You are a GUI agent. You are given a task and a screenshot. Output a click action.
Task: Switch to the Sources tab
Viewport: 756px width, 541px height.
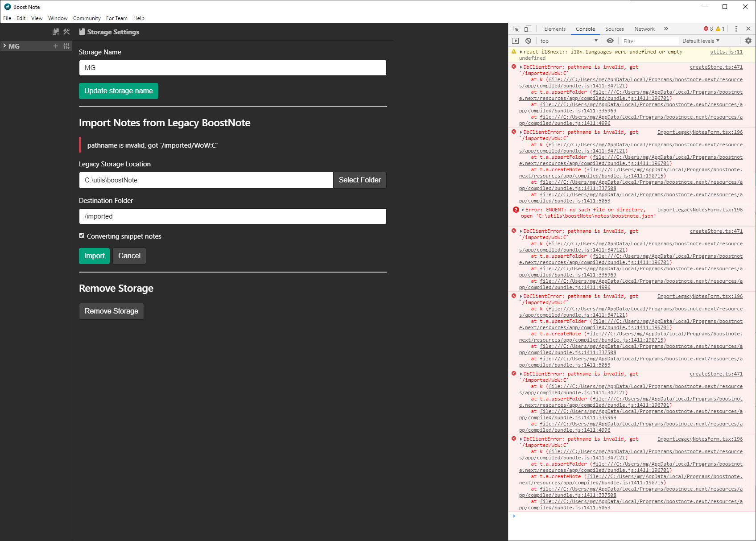[x=615, y=29]
